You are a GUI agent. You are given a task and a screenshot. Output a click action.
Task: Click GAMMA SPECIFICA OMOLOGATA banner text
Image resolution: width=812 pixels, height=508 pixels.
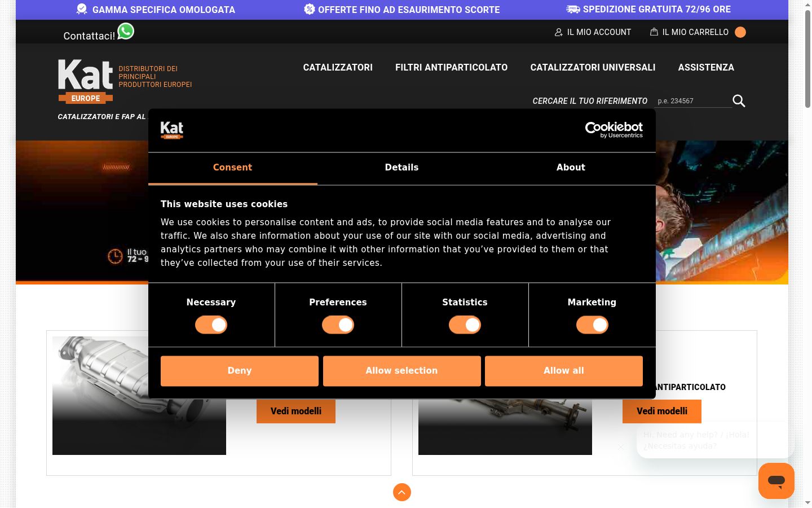pos(164,10)
